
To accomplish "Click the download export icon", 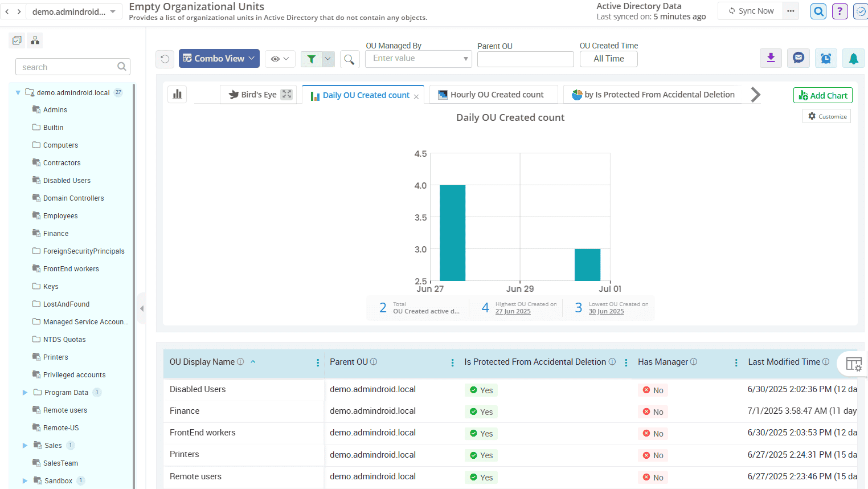I will pyautogui.click(x=771, y=58).
